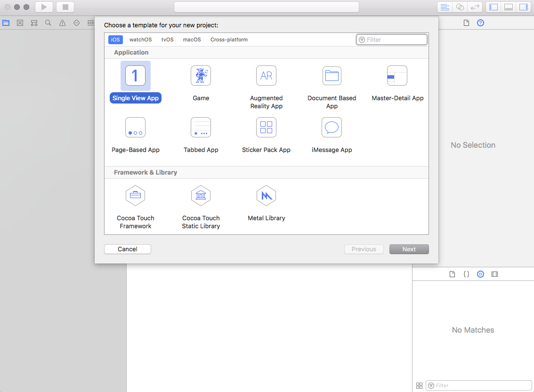534x392 pixels.
Task: Pick the Metal Library template
Action: tap(267, 203)
